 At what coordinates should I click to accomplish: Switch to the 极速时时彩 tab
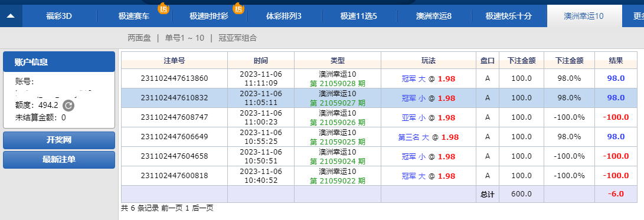coord(209,16)
